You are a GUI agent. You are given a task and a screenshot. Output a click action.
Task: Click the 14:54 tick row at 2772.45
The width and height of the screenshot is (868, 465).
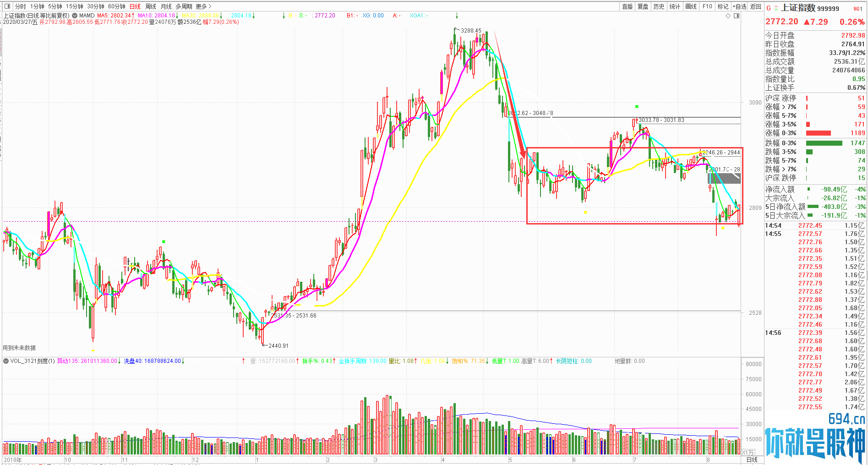(x=815, y=225)
